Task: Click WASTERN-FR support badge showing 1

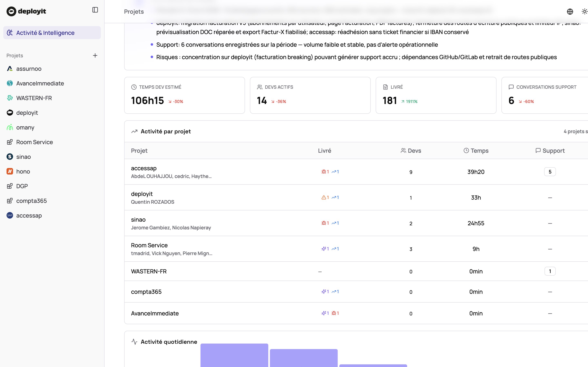Action: 550,271
